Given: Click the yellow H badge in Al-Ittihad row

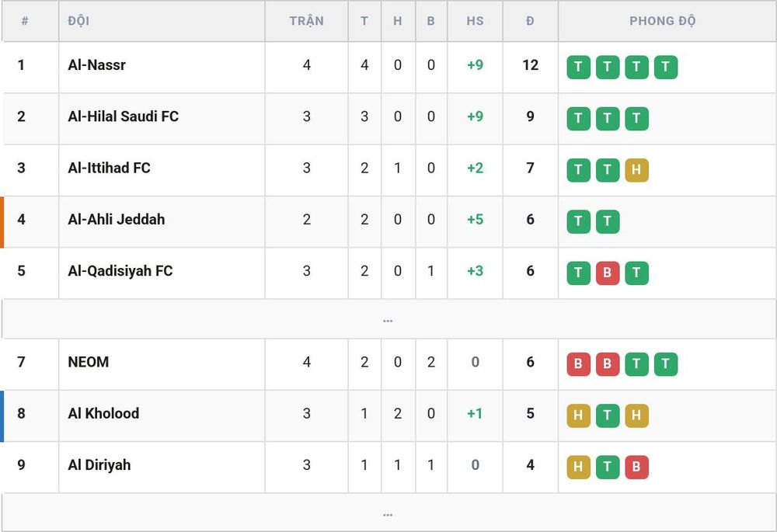Looking at the screenshot, I should click(x=636, y=170).
